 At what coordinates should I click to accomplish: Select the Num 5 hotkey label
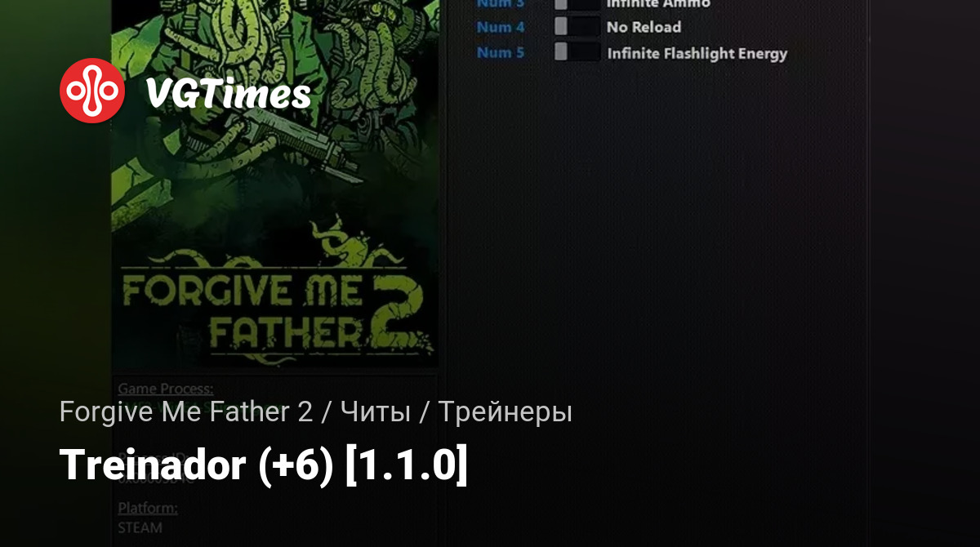click(500, 52)
